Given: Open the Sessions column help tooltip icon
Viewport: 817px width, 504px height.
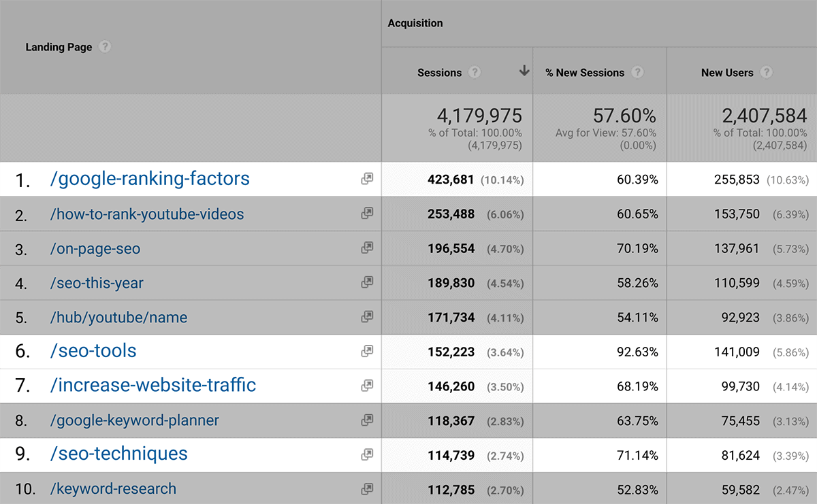Looking at the screenshot, I should pos(475,72).
